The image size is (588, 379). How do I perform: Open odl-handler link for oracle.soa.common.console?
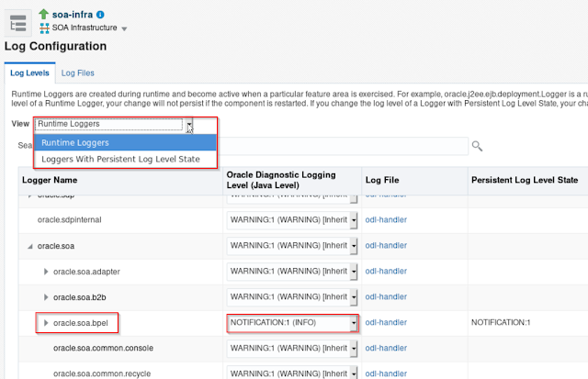coord(386,348)
